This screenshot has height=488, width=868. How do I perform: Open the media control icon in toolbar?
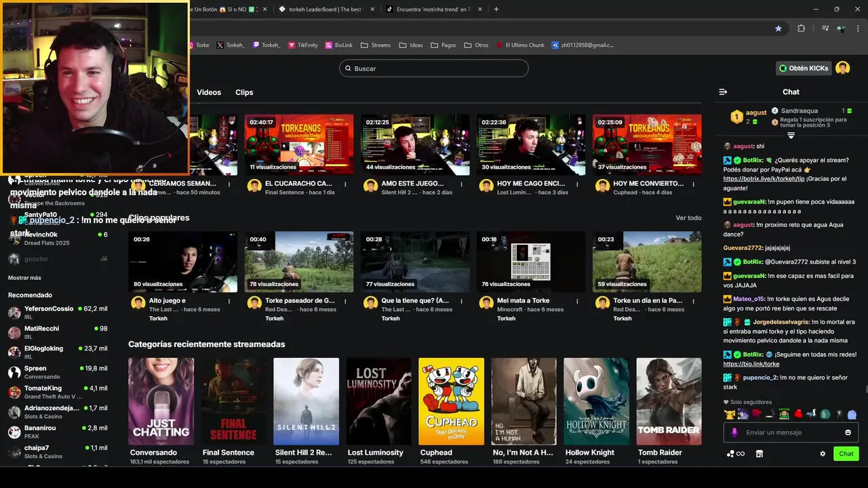825,28
